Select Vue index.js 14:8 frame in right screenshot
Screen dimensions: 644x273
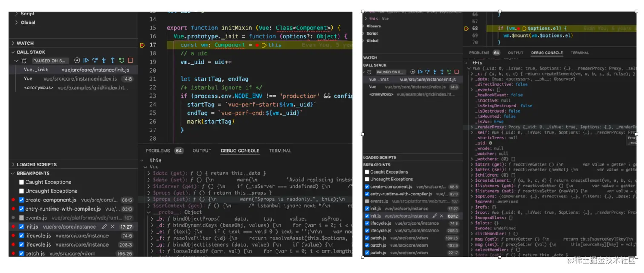tap(413, 87)
